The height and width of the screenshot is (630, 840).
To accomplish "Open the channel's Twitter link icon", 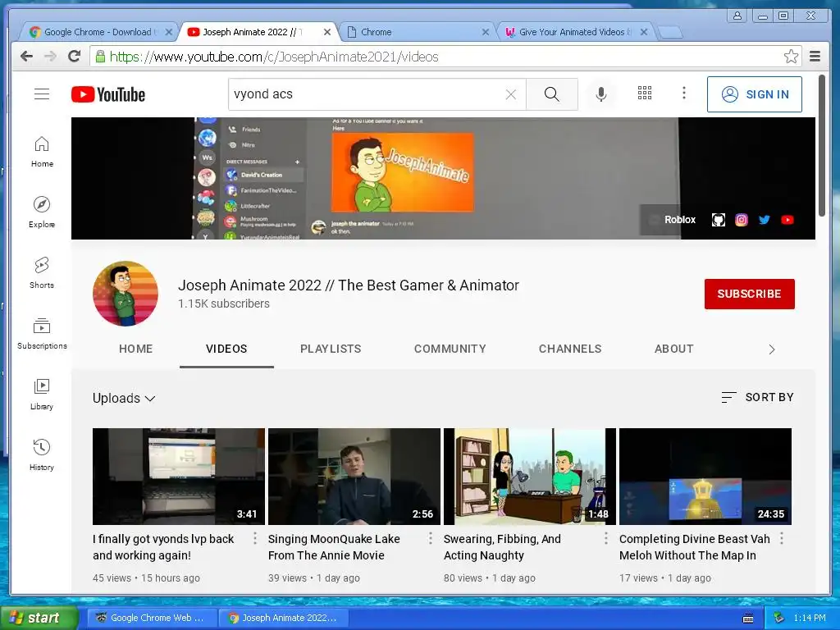I will tap(765, 220).
